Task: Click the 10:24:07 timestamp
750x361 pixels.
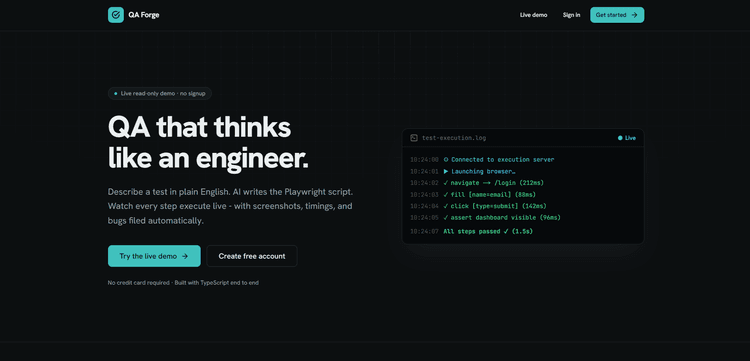Action: coord(424,231)
